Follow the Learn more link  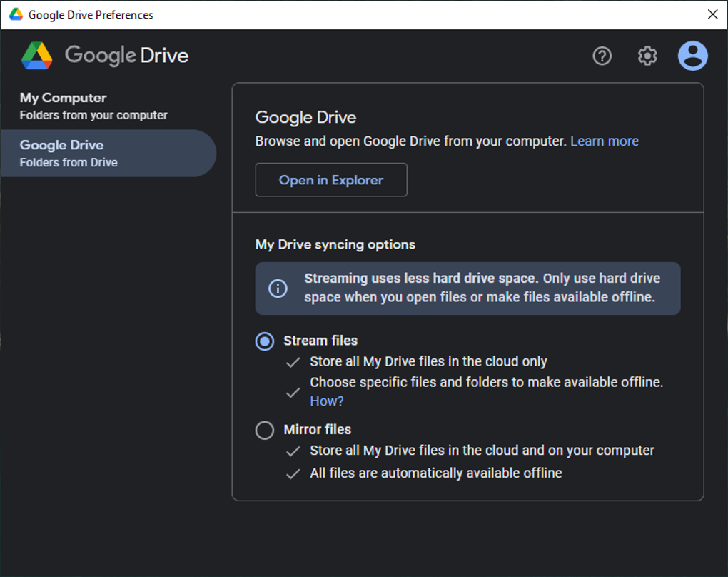(x=604, y=141)
